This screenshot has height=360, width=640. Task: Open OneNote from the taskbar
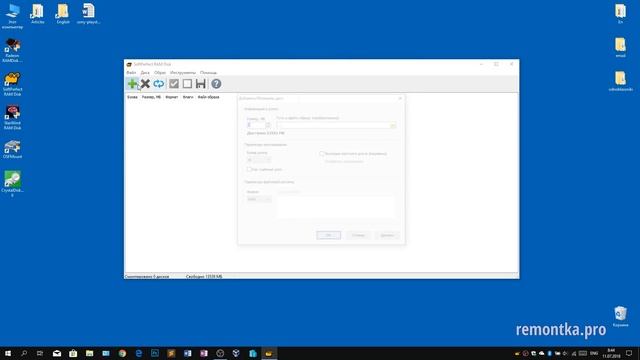(204, 353)
